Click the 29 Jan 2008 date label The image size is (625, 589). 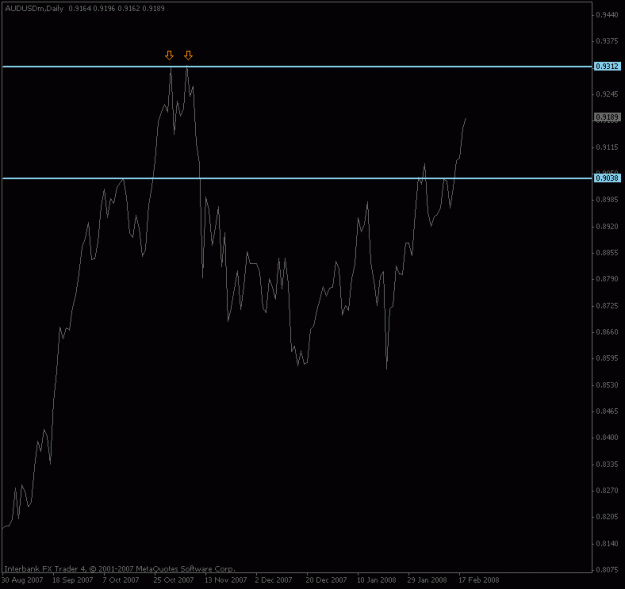427,580
